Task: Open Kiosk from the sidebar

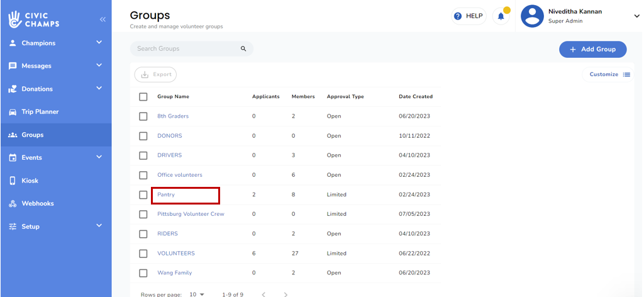Action: click(30, 181)
